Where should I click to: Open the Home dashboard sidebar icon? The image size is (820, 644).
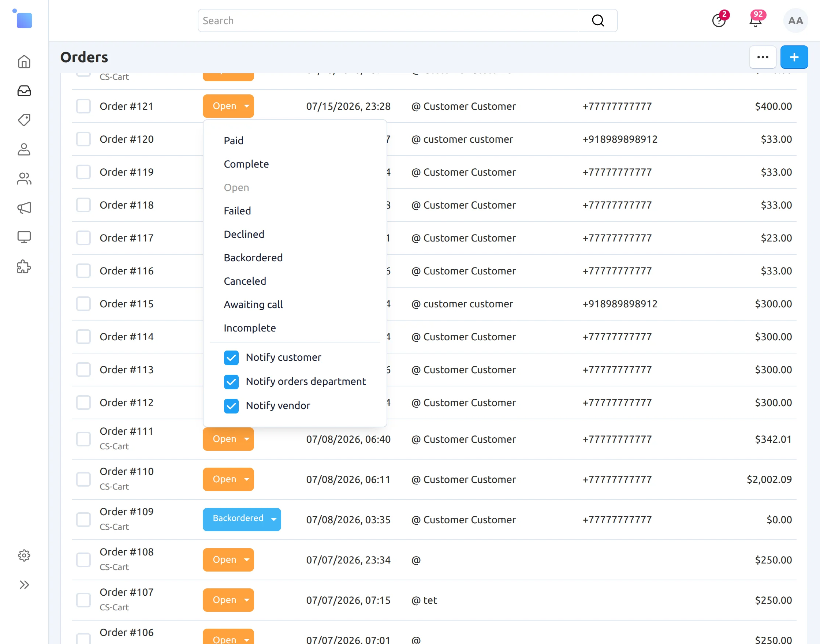24,61
